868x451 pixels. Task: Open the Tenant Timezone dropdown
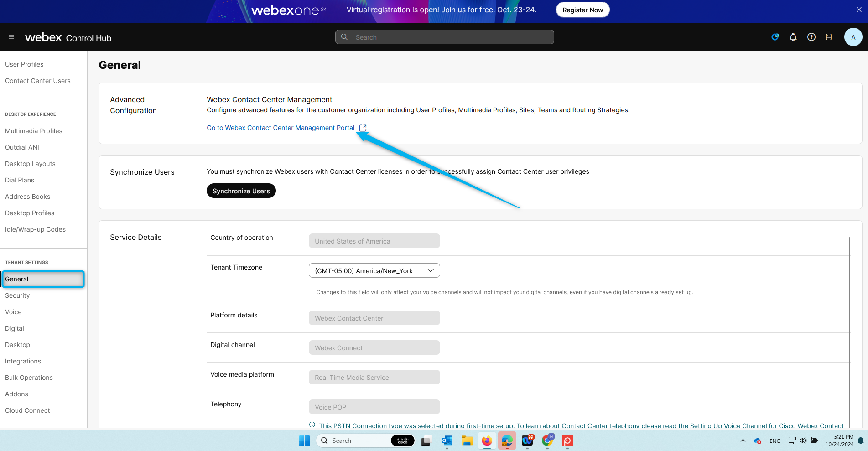point(374,270)
